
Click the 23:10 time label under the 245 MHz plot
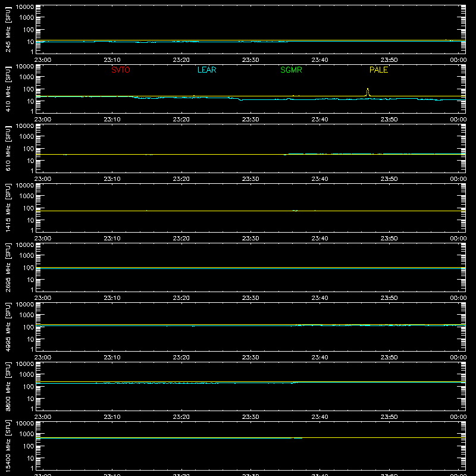tap(112, 60)
